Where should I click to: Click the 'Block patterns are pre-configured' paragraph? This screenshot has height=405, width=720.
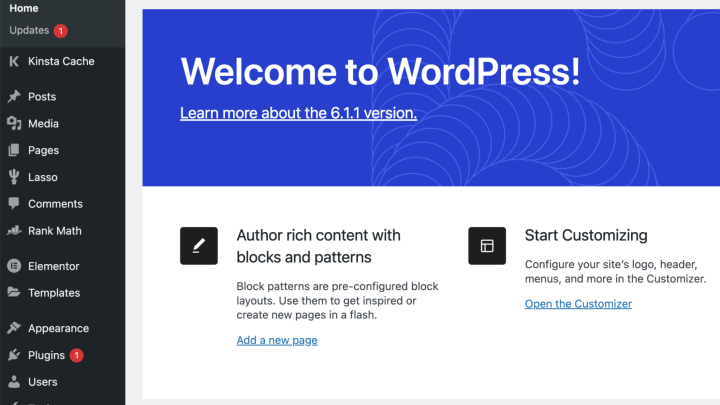(x=338, y=300)
